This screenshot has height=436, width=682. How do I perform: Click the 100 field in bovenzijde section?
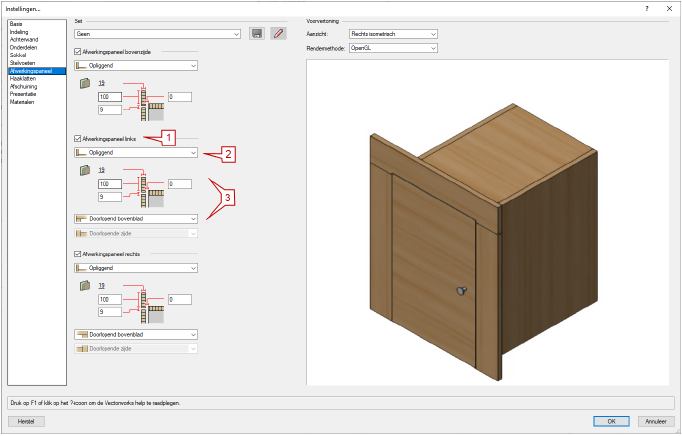(x=110, y=97)
